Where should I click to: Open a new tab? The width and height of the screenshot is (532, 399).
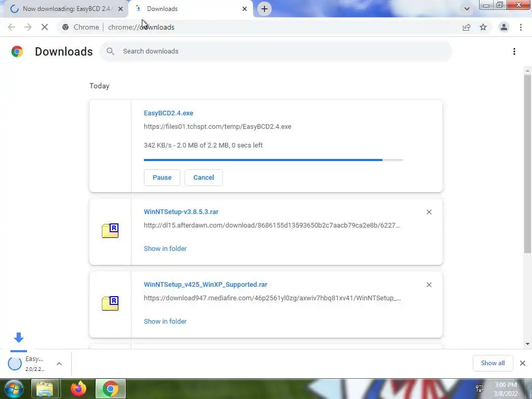[x=264, y=9]
